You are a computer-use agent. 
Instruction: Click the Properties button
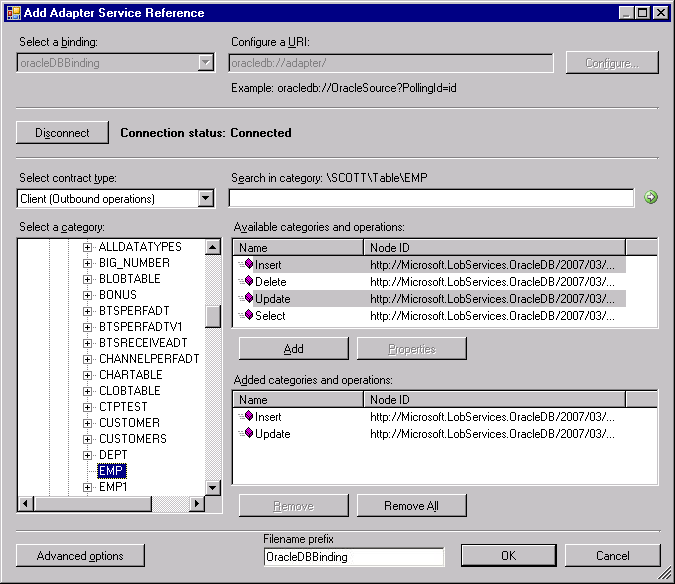[x=412, y=349]
